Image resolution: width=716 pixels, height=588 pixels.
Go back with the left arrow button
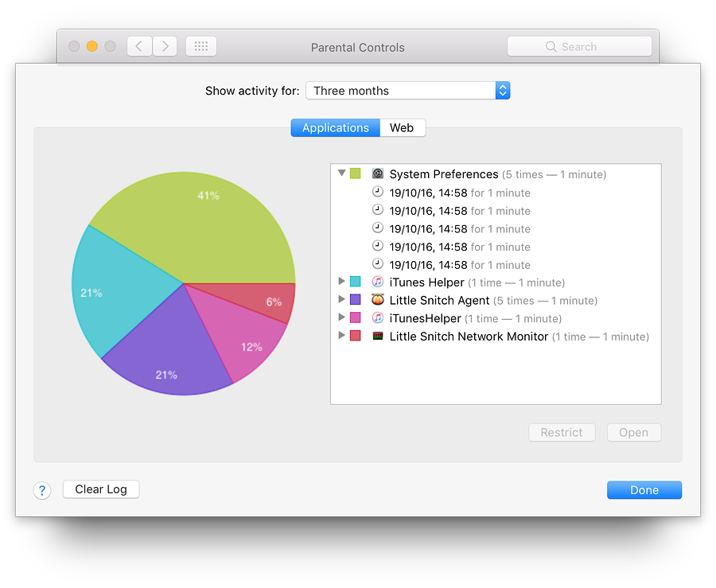click(139, 47)
